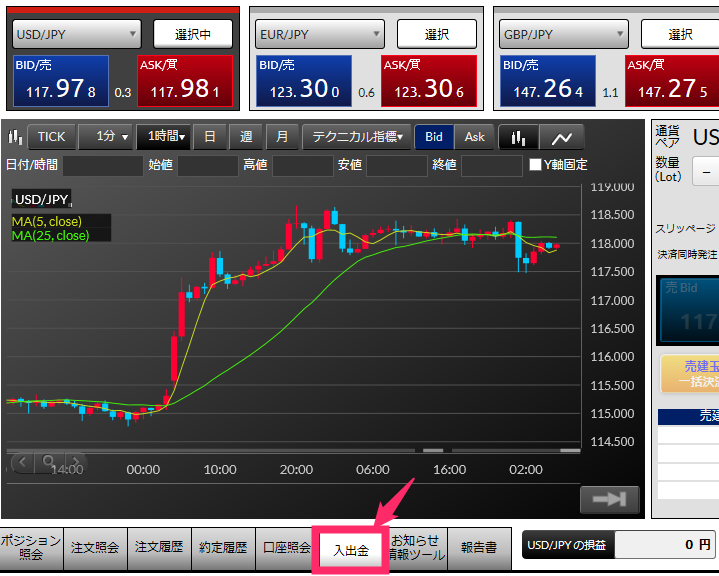Image resolution: width=719 pixels, height=576 pixels.
Task: Open the USD/JPY currency pair dropdown
Action: (x=77, y=34)
